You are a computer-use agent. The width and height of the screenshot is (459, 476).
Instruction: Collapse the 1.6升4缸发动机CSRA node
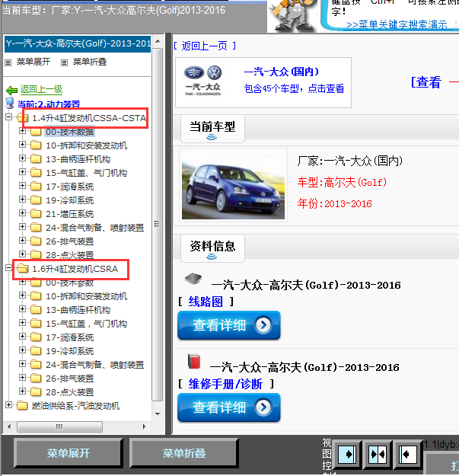[9, 267]
